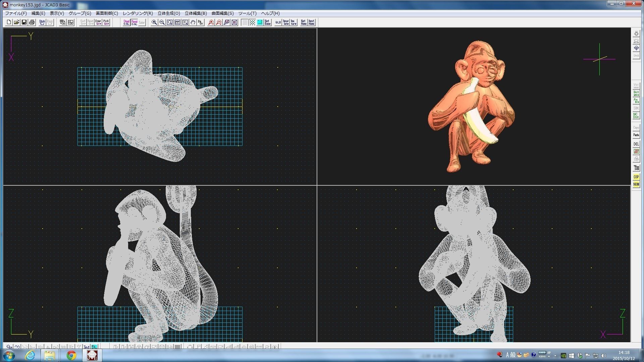This screenshot has width=644, height=362.
Task: Print using the printer toolbar icon
Action: point(32,22)
